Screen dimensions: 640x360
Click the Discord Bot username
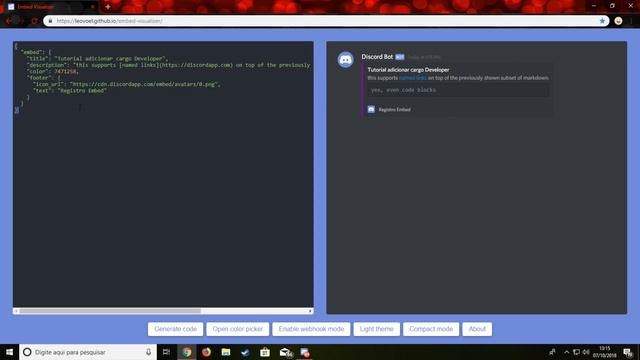377,57
